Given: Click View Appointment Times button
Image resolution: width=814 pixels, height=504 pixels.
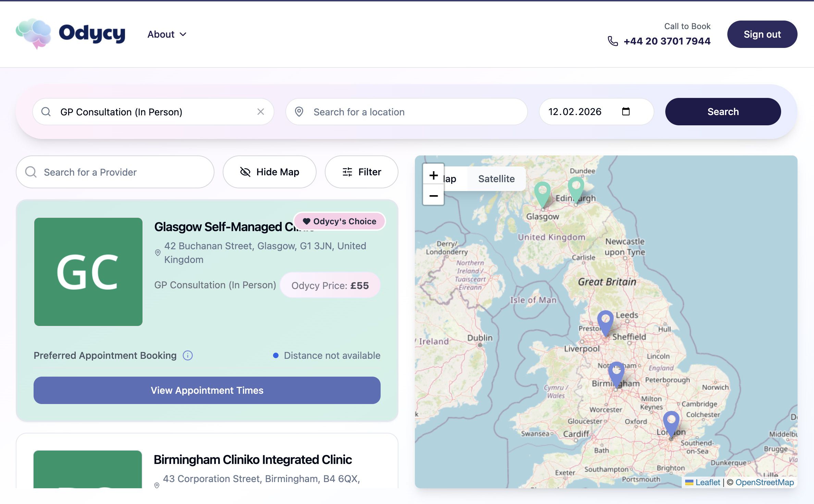Looking at the screenshot, I should coord(207,390).
